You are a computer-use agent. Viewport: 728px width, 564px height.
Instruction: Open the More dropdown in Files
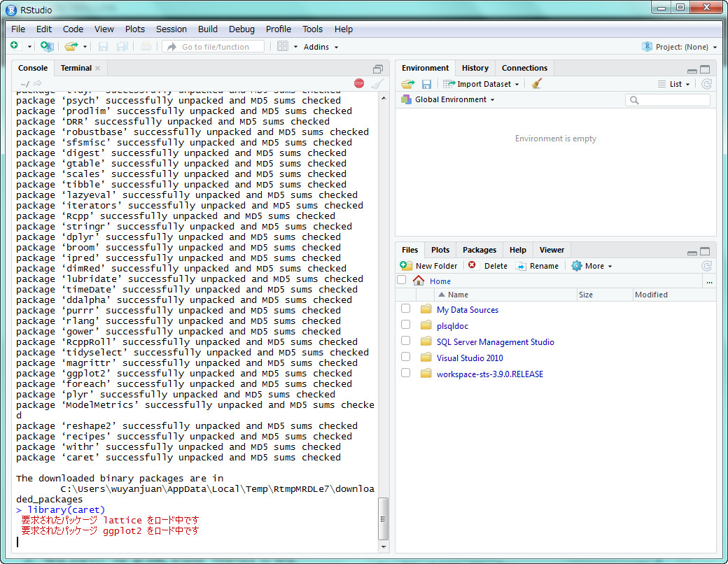click(x=592, y=266)
